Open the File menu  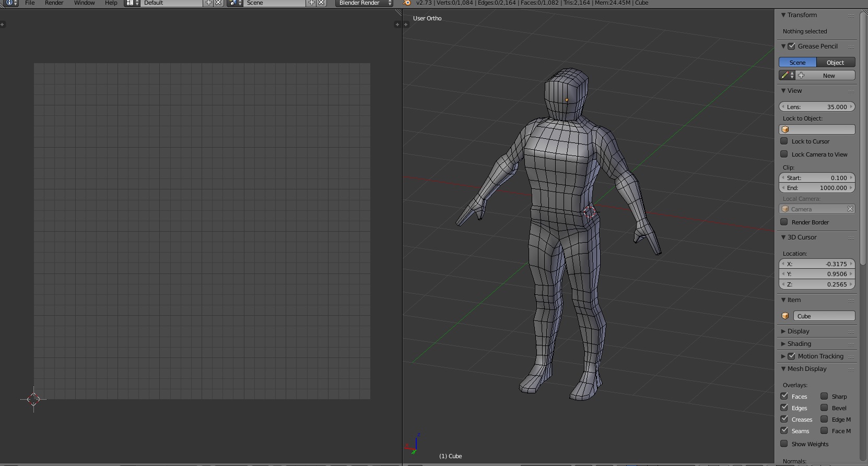pyautogui.click(x=30, y=3)
